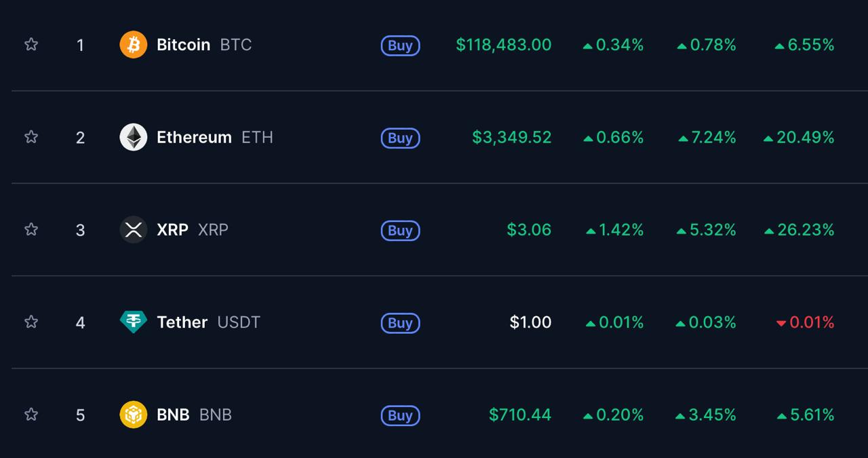868x458 pixels.
Task: Star BNB as a favorite
Action: point(31,414)
